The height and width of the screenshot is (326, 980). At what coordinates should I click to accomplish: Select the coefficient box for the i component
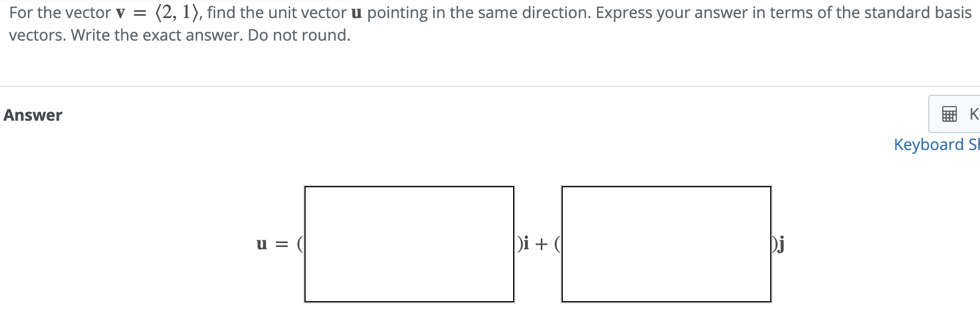409,244
